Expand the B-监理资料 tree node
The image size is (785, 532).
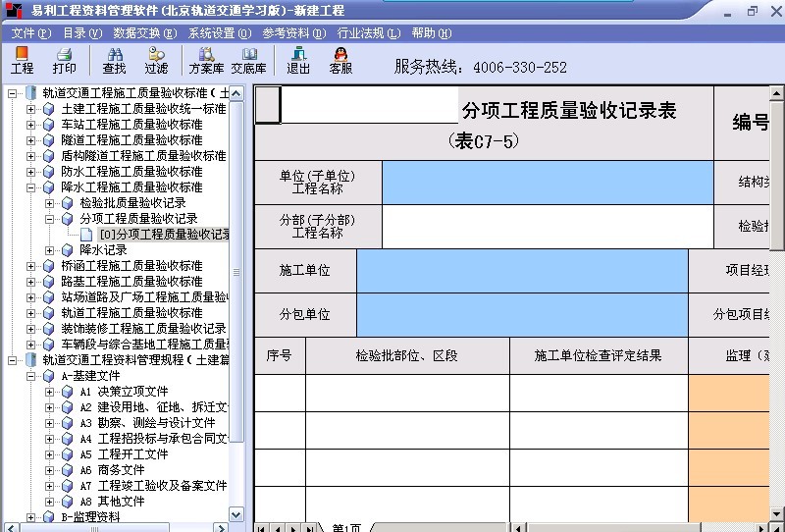click(x=31, y=517)
